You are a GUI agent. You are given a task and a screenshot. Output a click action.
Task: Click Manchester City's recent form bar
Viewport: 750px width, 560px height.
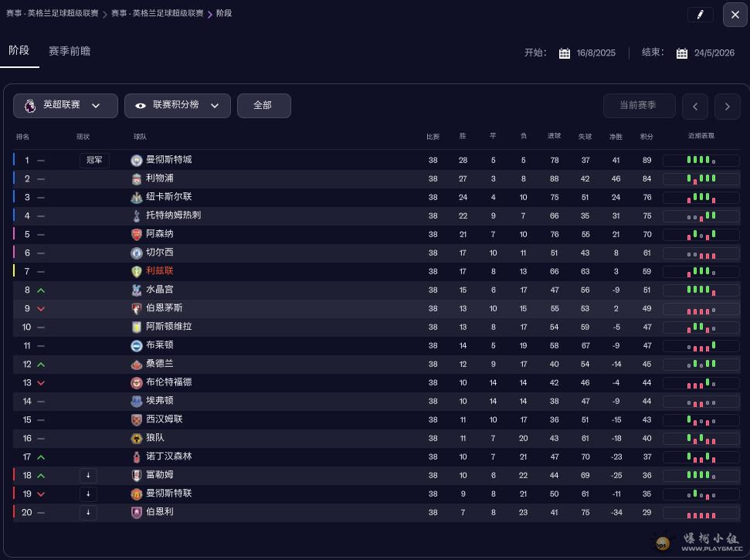[x=701, y=161]
